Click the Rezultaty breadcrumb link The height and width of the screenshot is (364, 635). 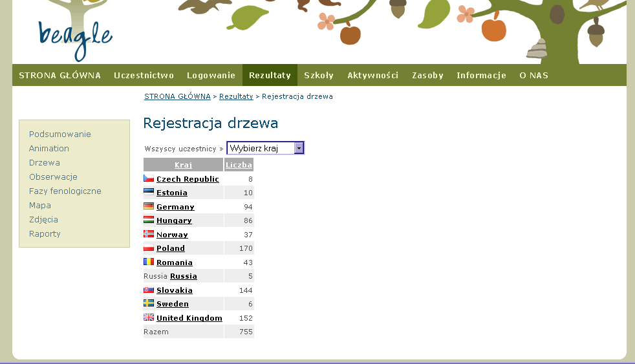236,96
